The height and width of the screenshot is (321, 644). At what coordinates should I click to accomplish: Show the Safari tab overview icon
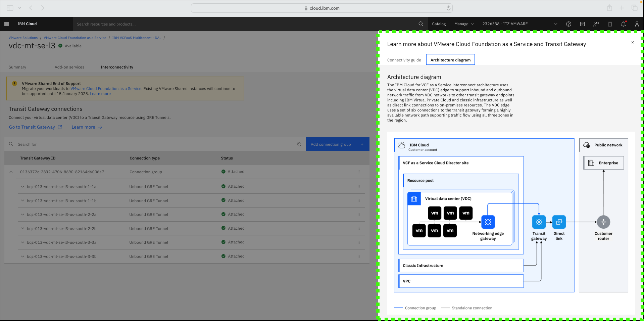click(x=634, y=8)
